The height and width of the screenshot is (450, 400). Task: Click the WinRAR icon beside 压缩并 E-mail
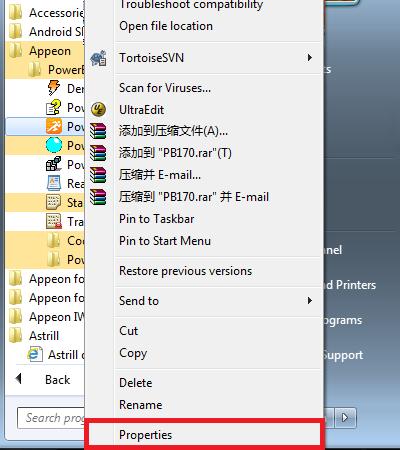coord(98,175)
